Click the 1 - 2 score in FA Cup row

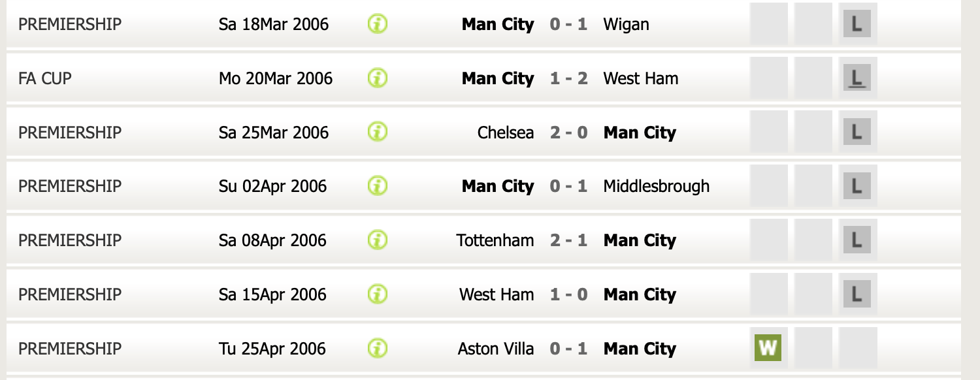click(x=568, y=78)
